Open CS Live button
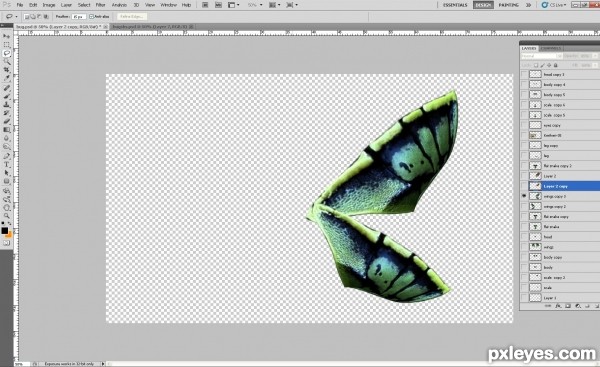The width and height of the screenshot is (600, 367). coord(553,5)
